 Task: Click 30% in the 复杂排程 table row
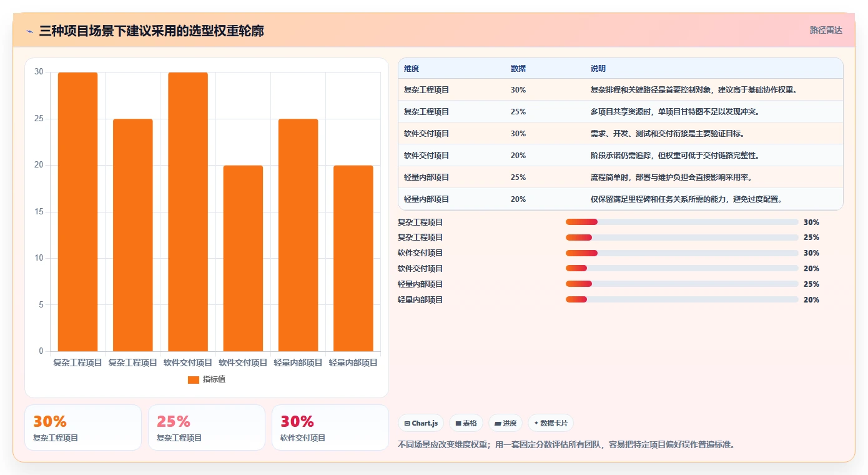[x=518, y=90]
